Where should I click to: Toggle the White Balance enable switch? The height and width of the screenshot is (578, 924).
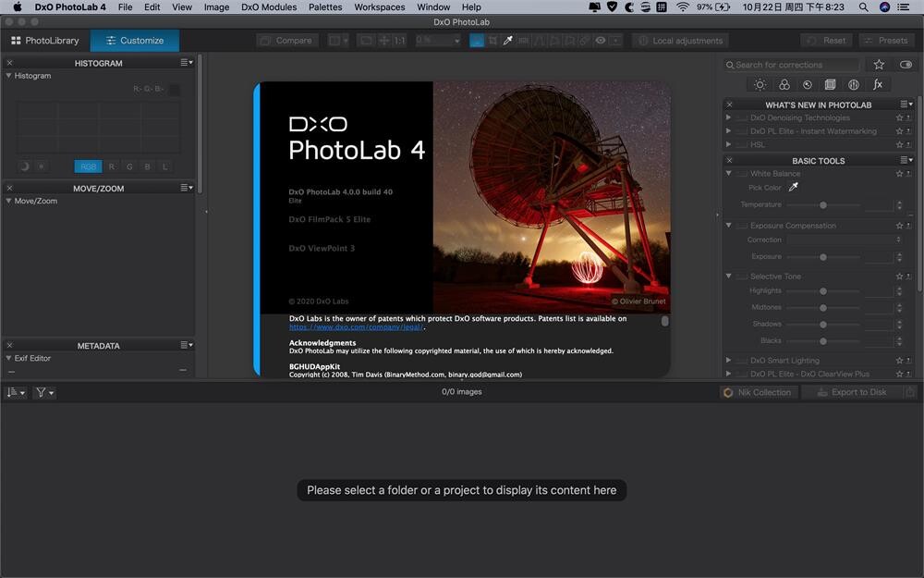pyautogui.click(x=741, y=174)
